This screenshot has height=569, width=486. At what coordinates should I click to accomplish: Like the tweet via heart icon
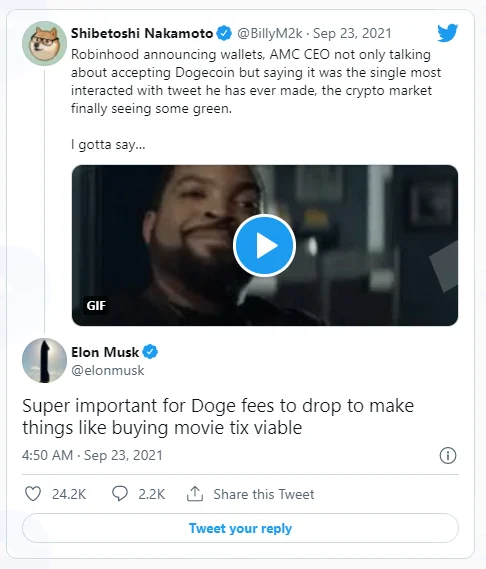pos(33,494)
